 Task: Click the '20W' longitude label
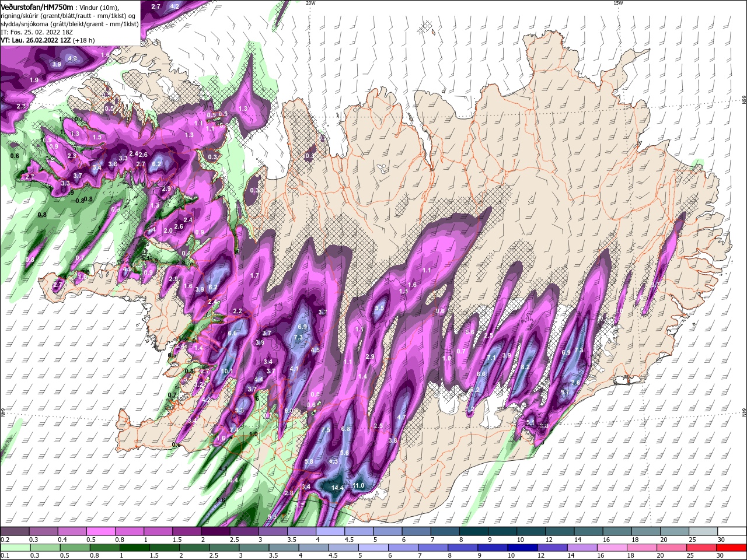(310, 3)
